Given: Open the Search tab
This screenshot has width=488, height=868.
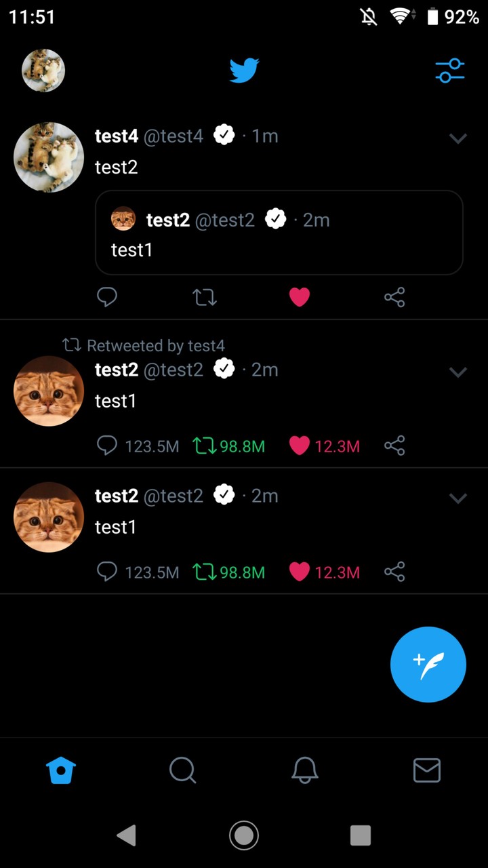Looking at the screenshot, I should 182,770.
